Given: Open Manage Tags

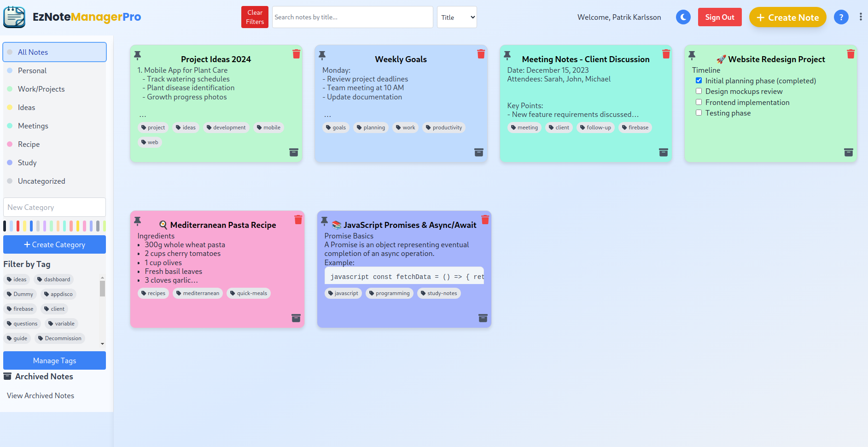Looking at the screenshot, I should coord(54,360).
